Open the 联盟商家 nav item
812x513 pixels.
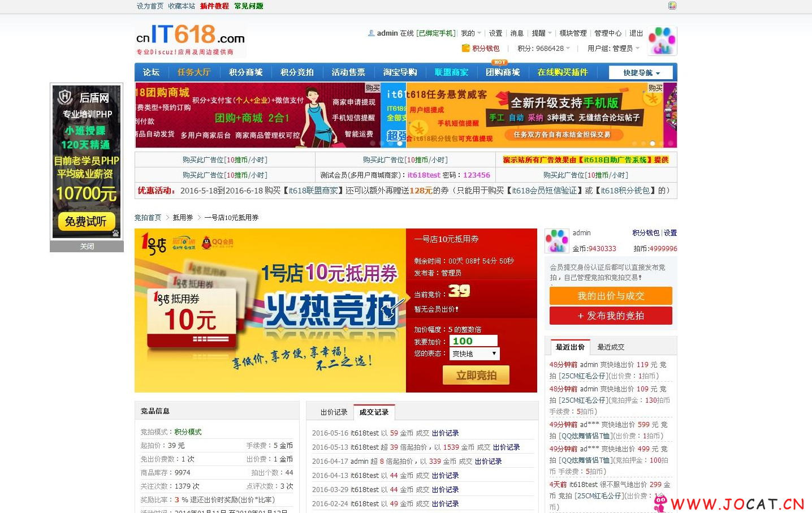(451, 72)
